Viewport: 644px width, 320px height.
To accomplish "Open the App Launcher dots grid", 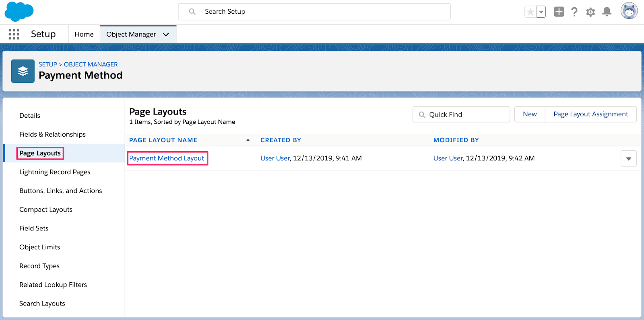I will [14, 34].
